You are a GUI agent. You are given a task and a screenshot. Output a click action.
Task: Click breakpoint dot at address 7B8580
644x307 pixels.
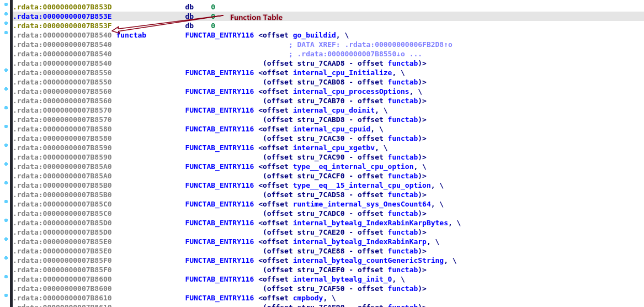6,127
